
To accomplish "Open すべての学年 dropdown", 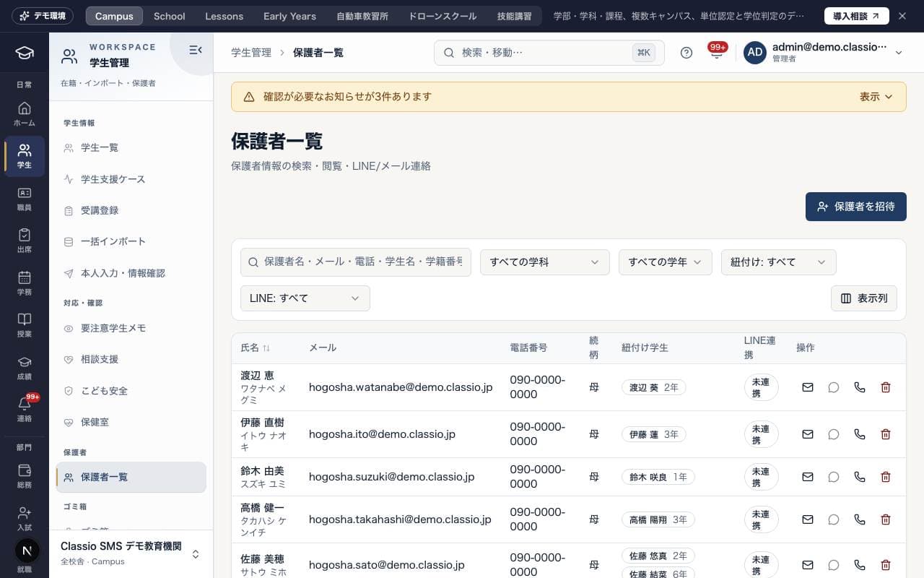I will tap(666, 262).
